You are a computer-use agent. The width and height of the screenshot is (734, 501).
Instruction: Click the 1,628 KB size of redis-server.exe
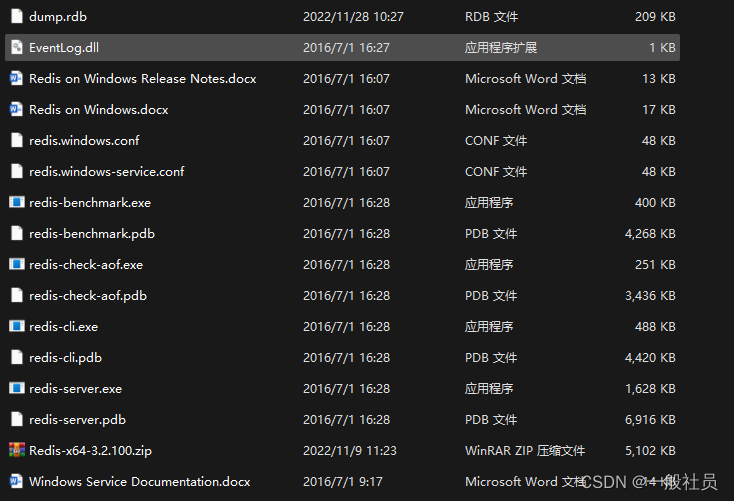650,389
